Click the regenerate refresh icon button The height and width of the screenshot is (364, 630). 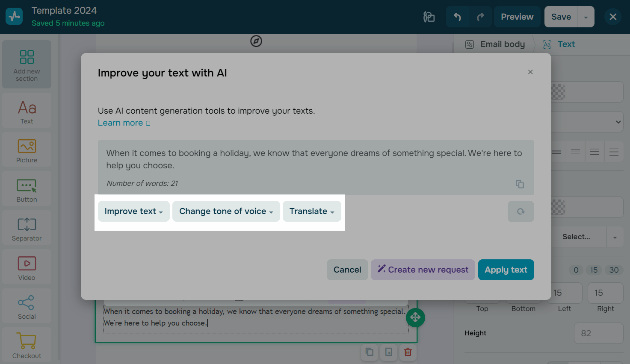tap(521, 211)
